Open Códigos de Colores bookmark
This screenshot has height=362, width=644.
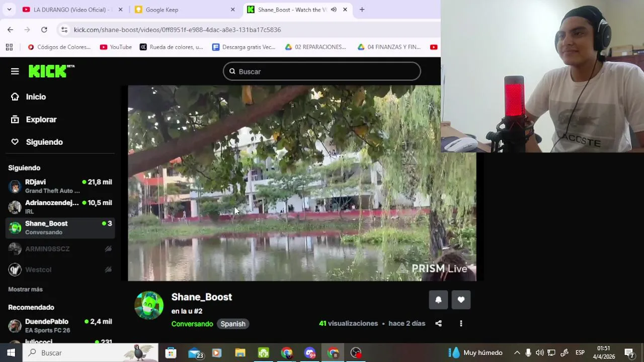[59, 47]
